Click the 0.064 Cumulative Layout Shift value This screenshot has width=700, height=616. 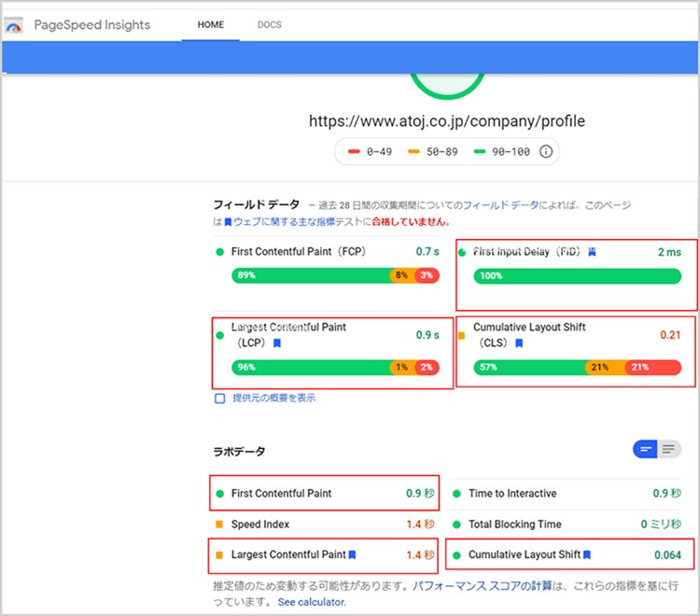tap(667, 554)
